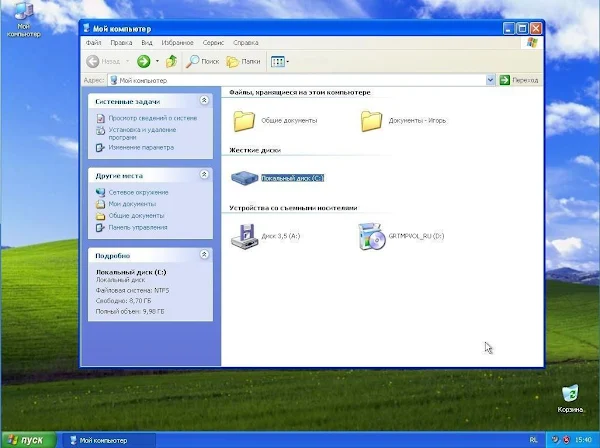Click the Windows flag logo in menu bar
600x448 pixels.
pos(532,42)
